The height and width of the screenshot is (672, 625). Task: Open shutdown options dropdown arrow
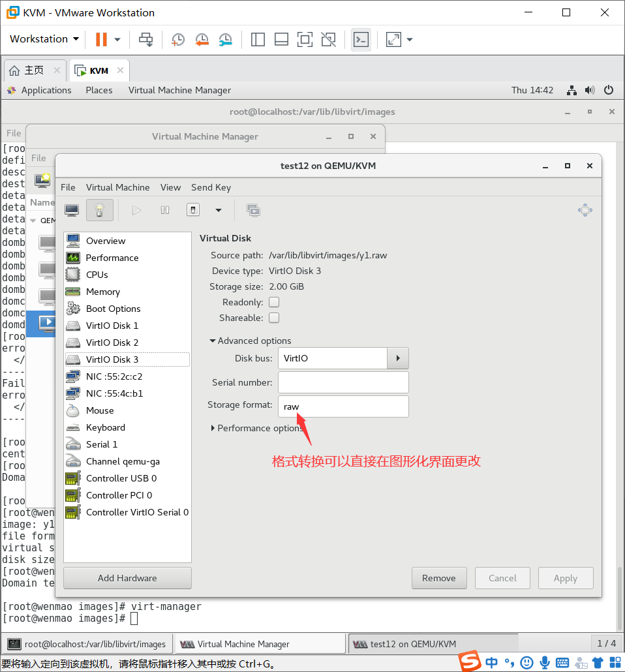[x=219, y=210]
